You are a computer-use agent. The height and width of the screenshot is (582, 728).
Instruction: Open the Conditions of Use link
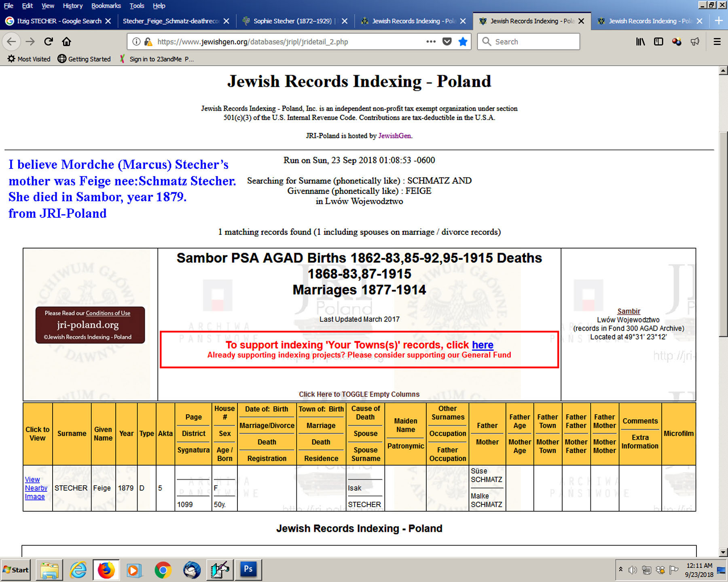108,313
